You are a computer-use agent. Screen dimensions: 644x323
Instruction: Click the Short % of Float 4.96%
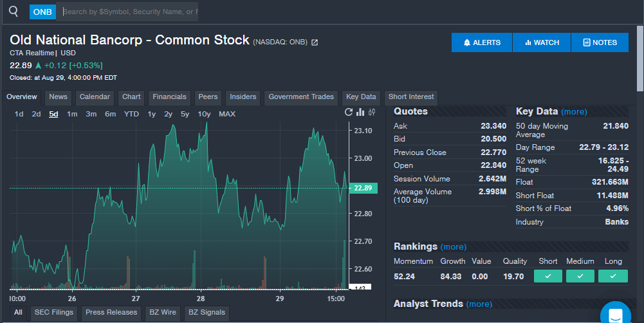point(618,208)
